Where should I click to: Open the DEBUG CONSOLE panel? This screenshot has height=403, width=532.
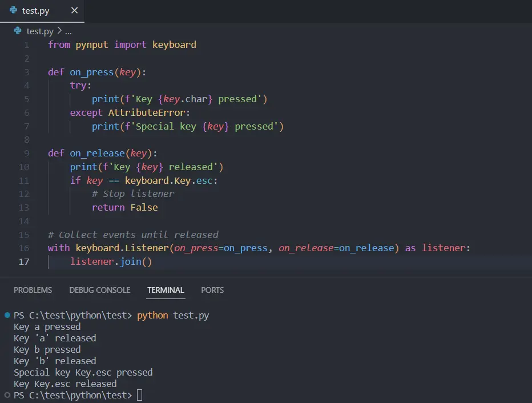coord(99,290)
